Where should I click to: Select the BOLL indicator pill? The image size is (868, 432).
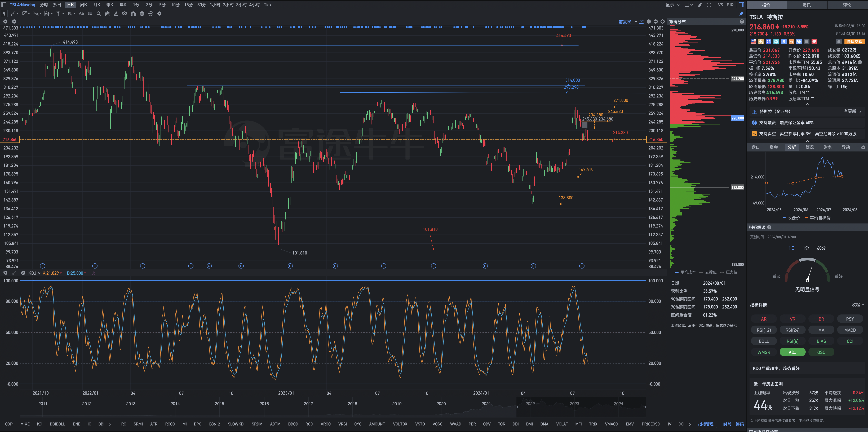(x=764, y=341)
